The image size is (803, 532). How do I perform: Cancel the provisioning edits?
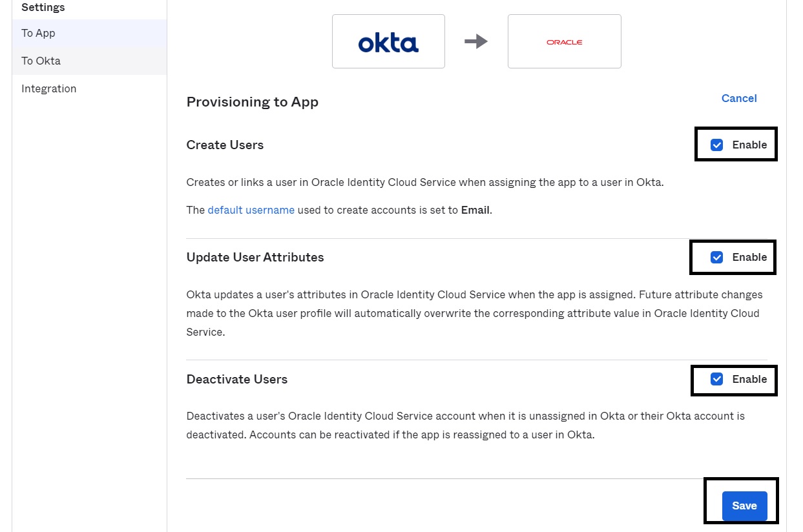739,98
